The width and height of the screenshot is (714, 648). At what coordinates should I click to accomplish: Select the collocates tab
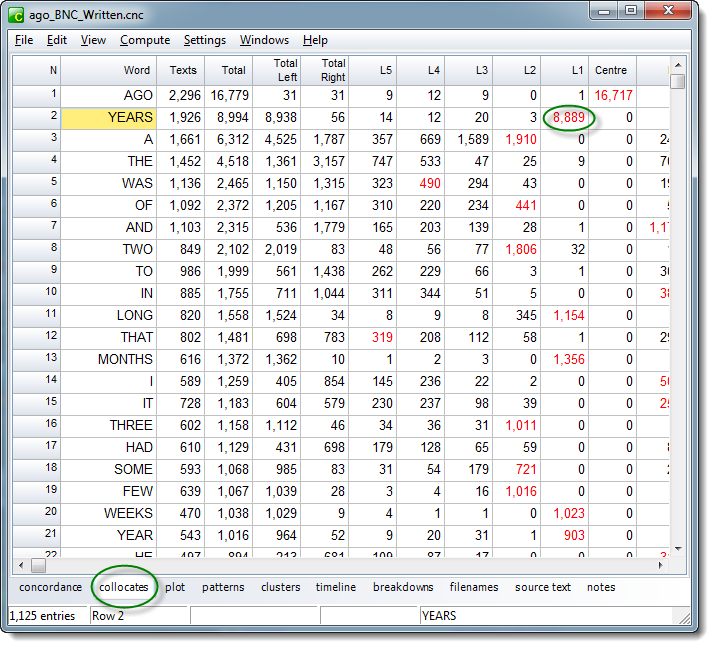[124, 587]
